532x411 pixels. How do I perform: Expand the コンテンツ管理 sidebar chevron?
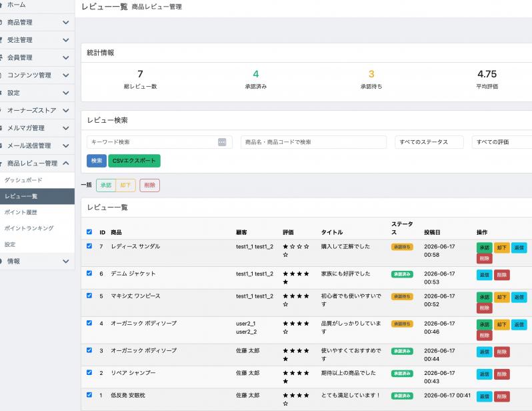[x=66, y=75]
